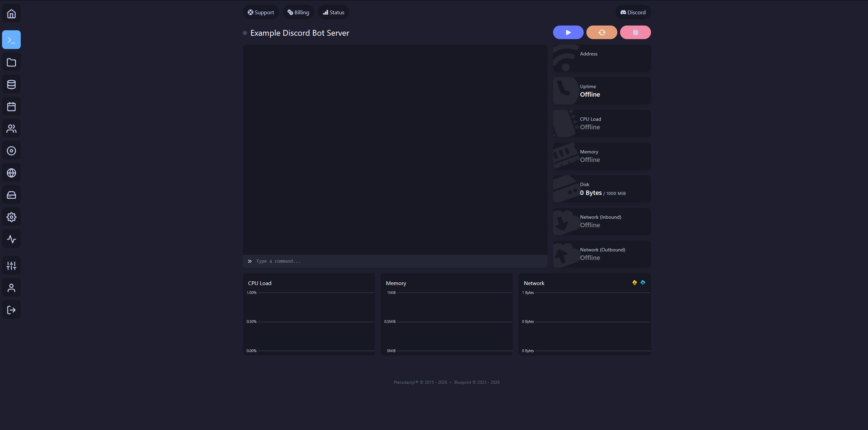The image size is (868, 430).
Task: Open the Support page
Action: pyautogui.click(x=261, y=12)
